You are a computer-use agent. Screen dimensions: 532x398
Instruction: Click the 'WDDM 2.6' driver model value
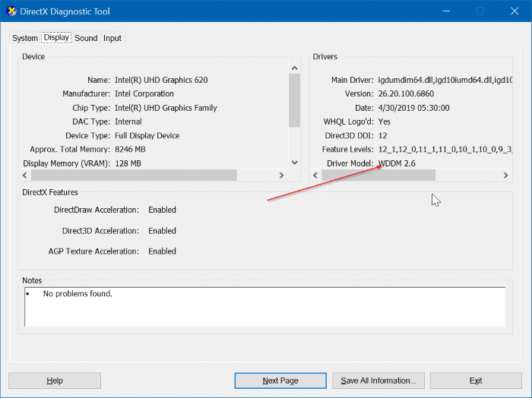point(397,163)
